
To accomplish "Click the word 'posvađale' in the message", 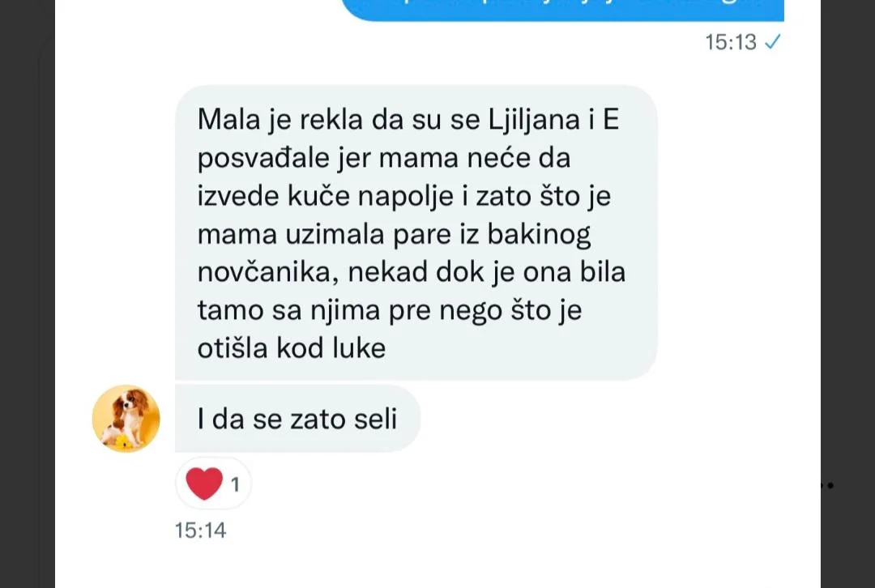I will tap(263, 158).
